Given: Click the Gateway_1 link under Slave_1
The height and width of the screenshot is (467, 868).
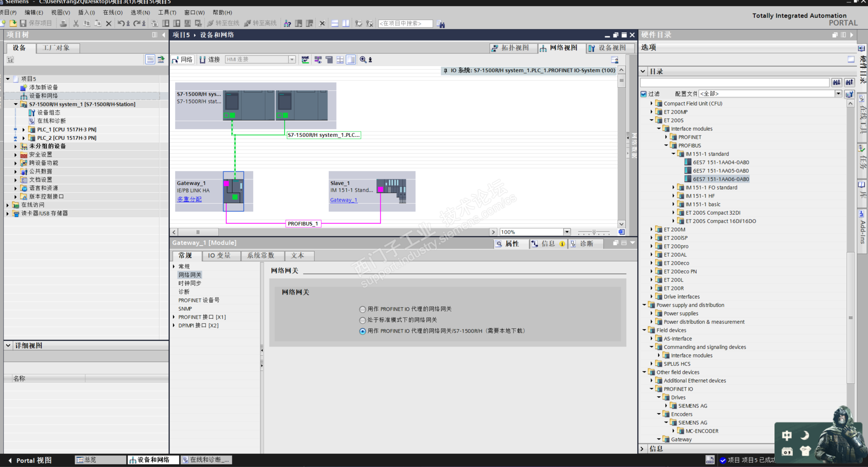Looking at the screenshot, I should (344, 200).
